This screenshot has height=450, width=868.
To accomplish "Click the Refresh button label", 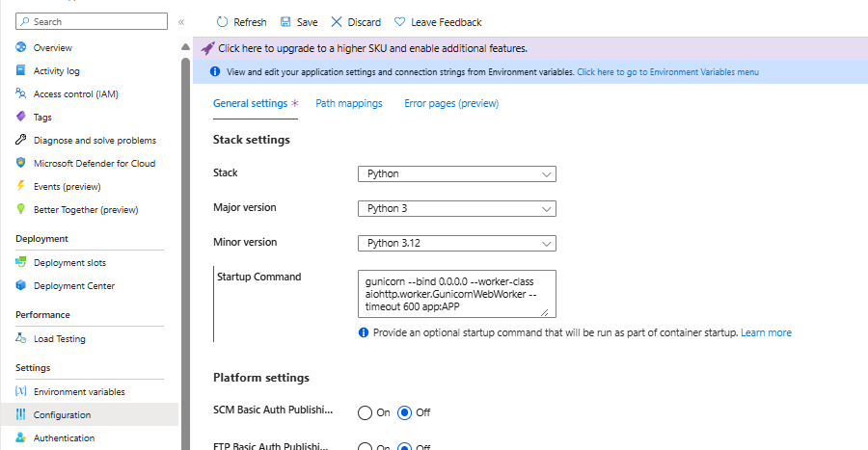I will (x=250, y=22).
